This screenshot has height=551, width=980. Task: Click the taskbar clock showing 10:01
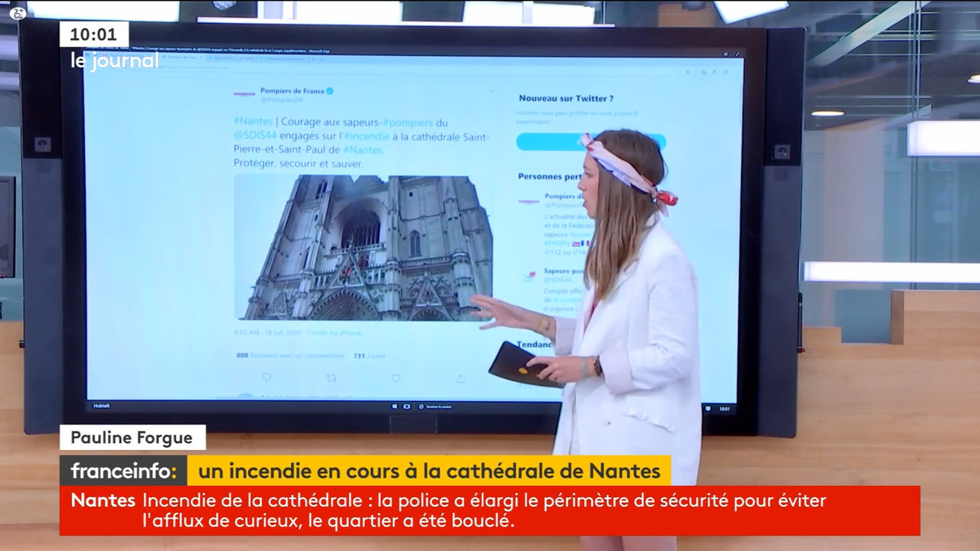[x=725, y=409]
